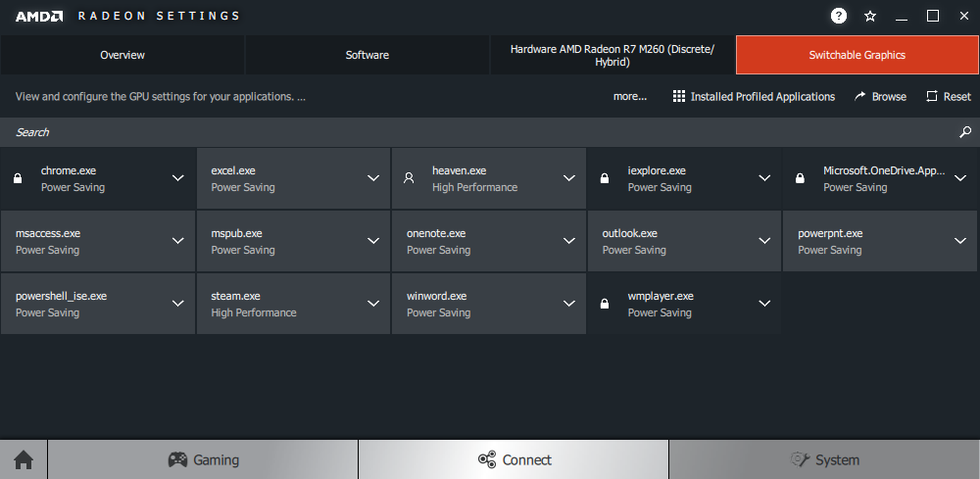Click the user profile icon on heaven.exe
This screenshot has height=479, width=980.
tap(409, 178)
